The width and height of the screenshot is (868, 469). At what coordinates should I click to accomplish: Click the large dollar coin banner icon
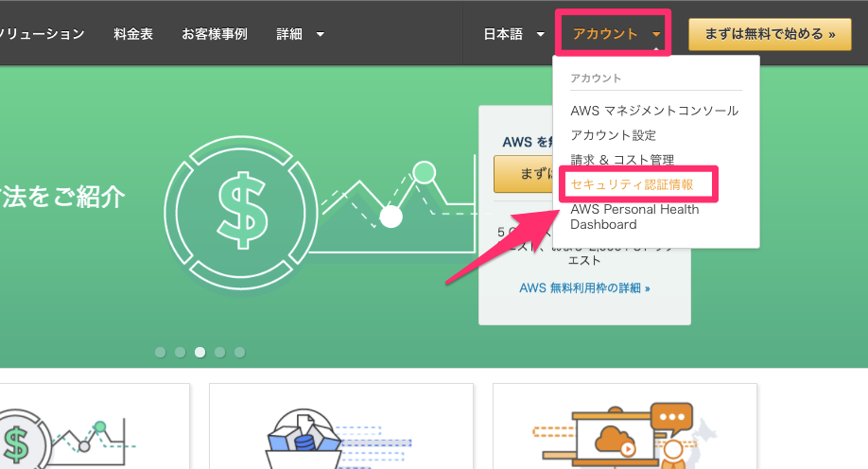pos(241,213)
